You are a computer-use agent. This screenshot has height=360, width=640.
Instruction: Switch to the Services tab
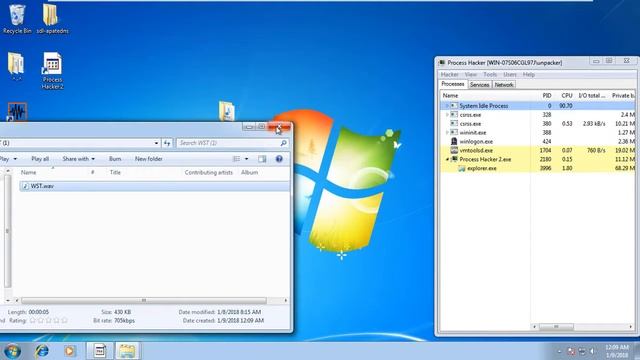pos(479,85)
